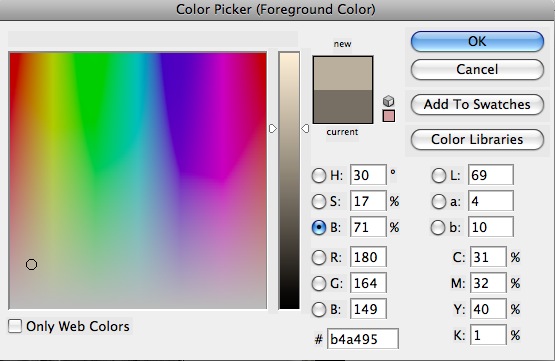The width and height of the screenshot is (555, 361).
Task: Click the R field showing 180
Action: (368, 257)
